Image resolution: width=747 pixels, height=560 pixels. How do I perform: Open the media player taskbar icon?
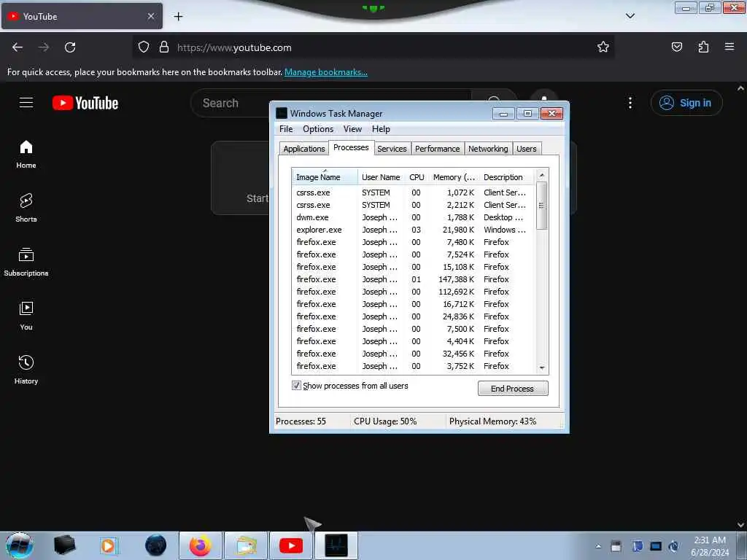pos(109,545)
